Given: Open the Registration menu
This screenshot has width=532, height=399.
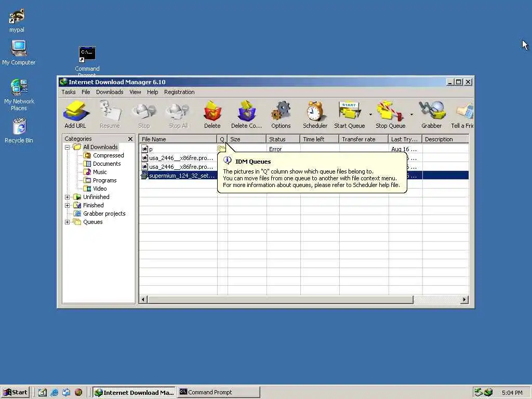Looking at the screenshot, I should tap(179, 92).
